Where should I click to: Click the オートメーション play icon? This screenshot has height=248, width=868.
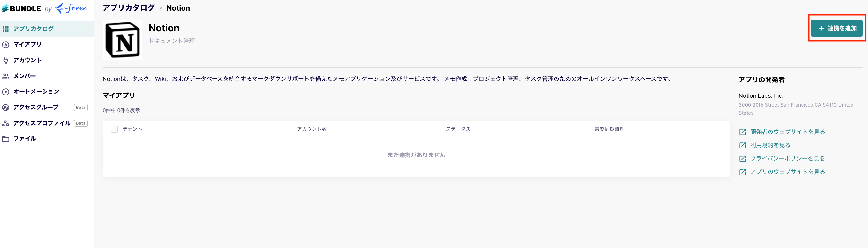(x=6, y=91)
